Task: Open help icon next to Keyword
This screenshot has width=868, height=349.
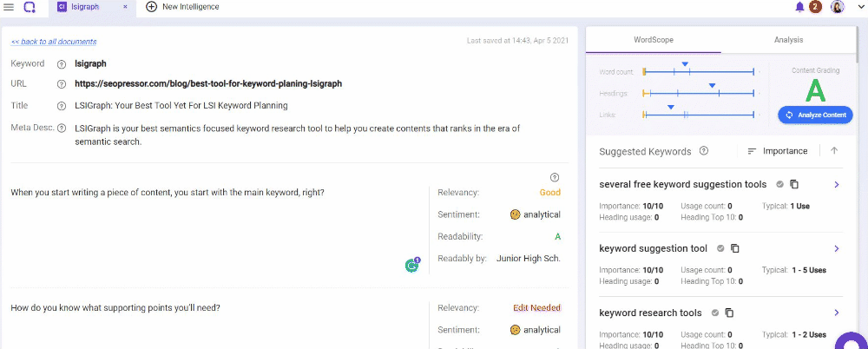Action: click(62, 64)
